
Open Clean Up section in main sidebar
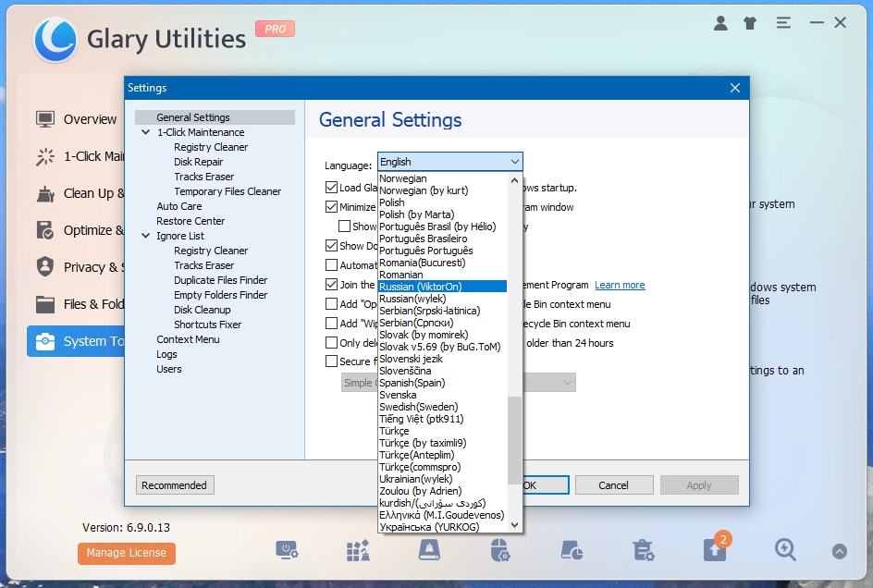click(79, 193)
